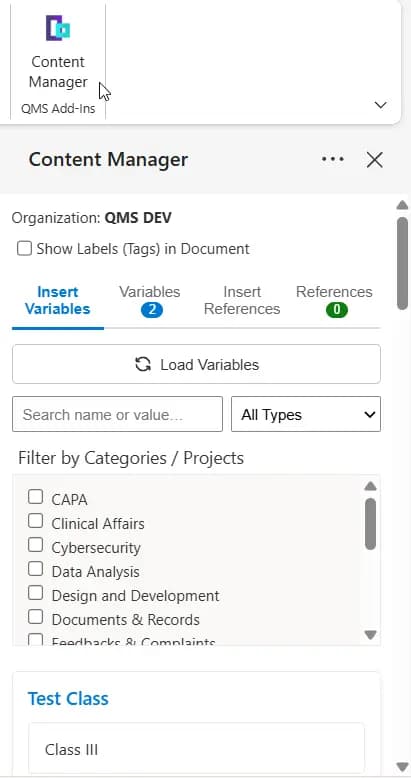Open the Insert References tab
The image size is (411, 778).
pyautogui.click(x=242, y=301)
